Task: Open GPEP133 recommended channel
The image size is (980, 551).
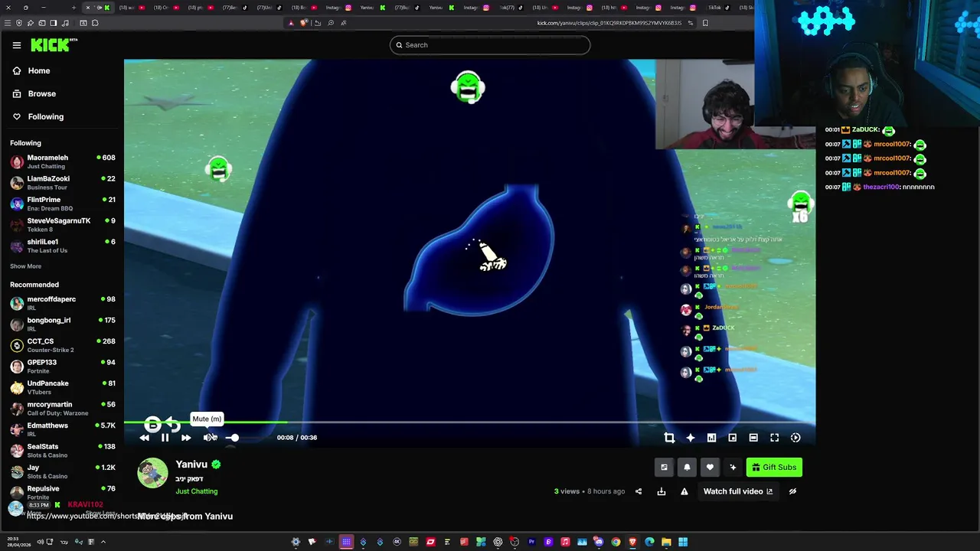Action: [62, 367]
